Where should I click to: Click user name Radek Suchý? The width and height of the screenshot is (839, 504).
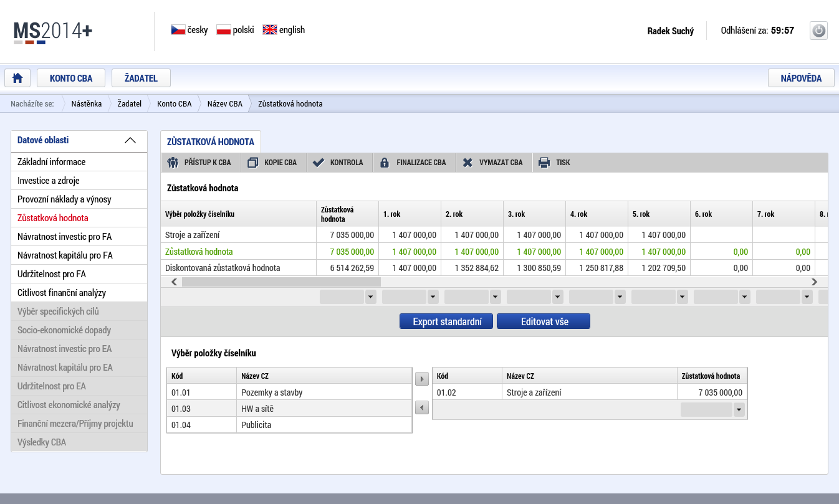coord(671,31)
